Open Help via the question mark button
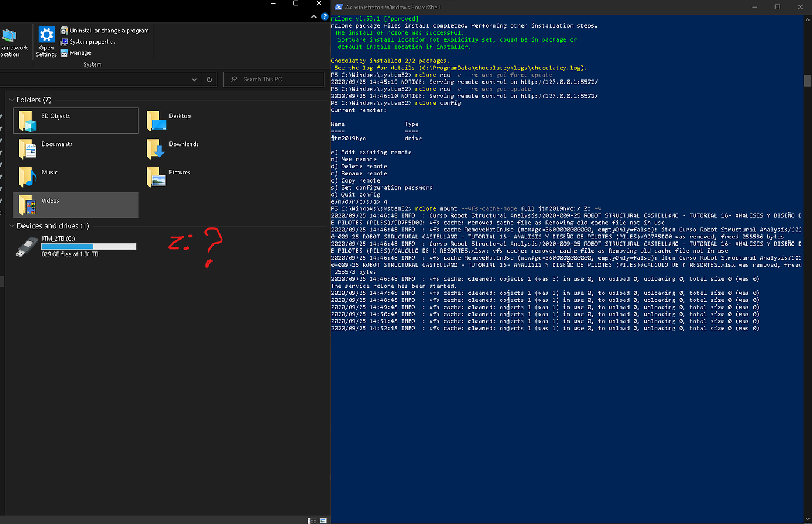 [x=324, y=16]
